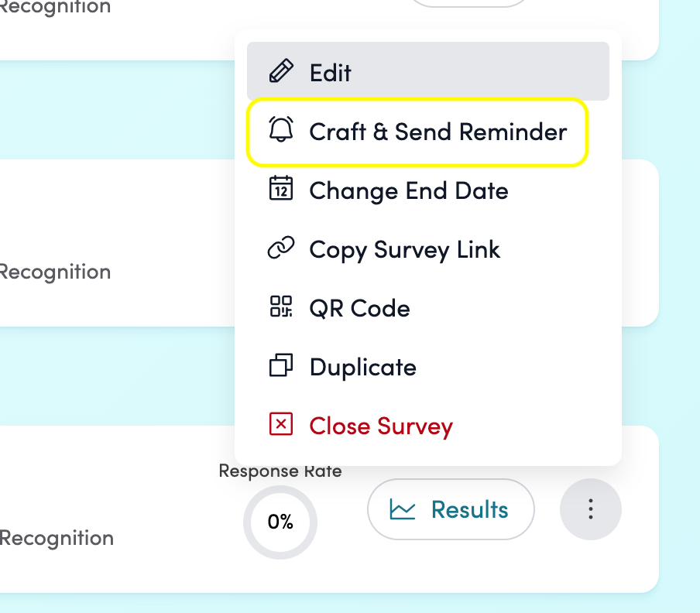Select the QR Code menu entry
Image resolution: width=700 pixels, height=613 pixels.
(359, 308)
